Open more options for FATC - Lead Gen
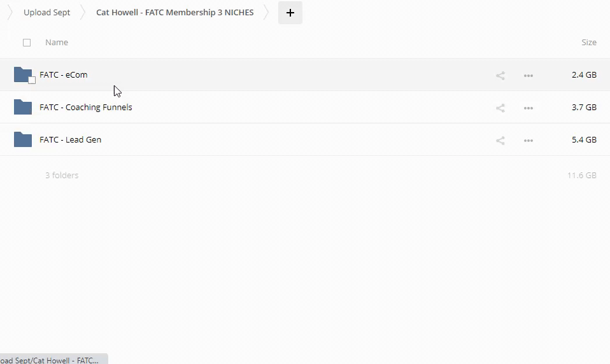Viewport: 610px width, 364px height. [528, 141]
